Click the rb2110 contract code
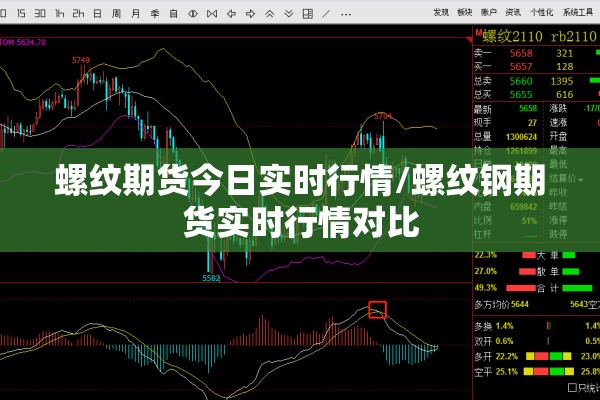 coord(574,37)
